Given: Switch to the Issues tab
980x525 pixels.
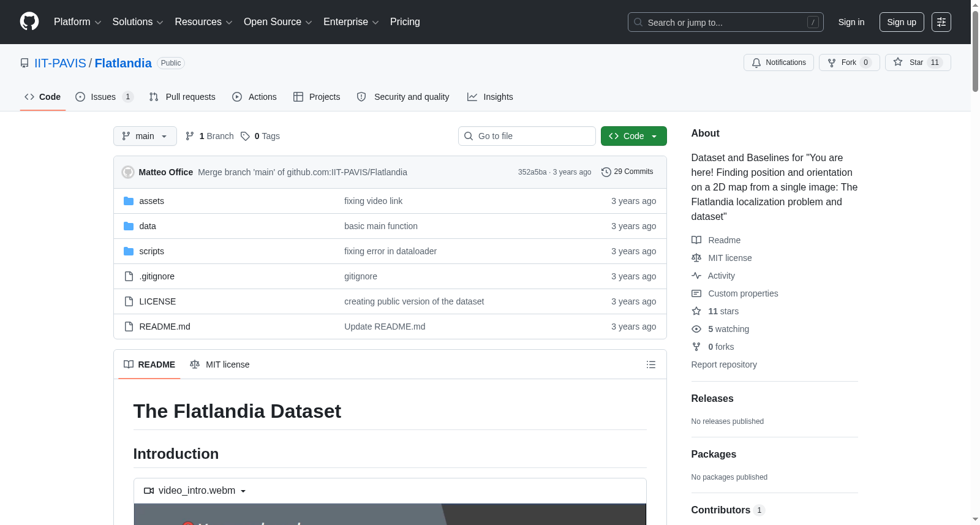Looking at the screenshot, I should (104, 97).
